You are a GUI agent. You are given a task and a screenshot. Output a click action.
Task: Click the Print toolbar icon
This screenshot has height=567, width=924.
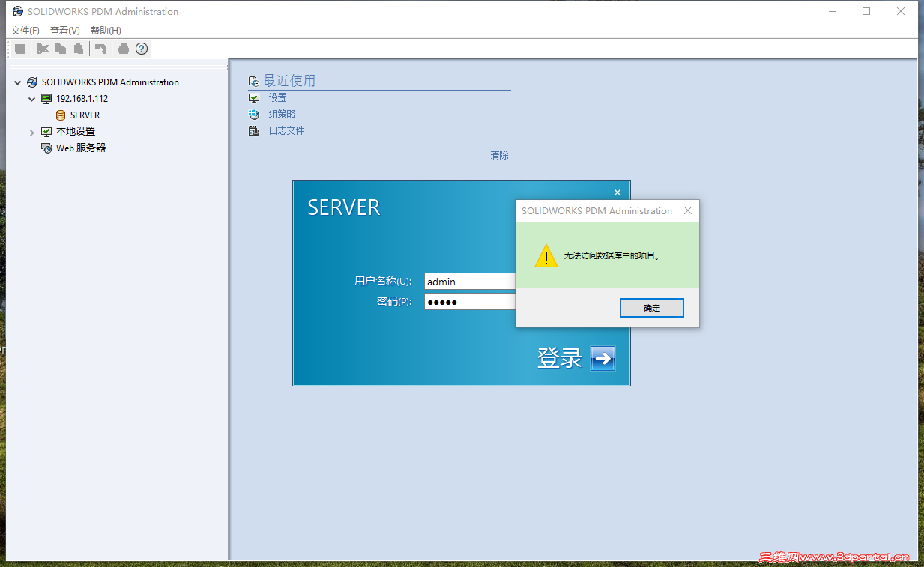tap(124, 49)
